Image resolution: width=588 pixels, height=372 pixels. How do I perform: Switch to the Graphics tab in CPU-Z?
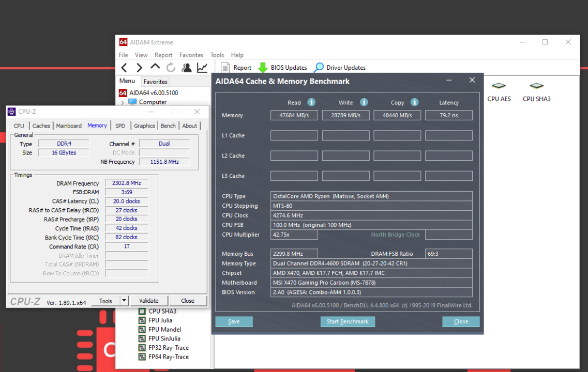pos(144,126)
